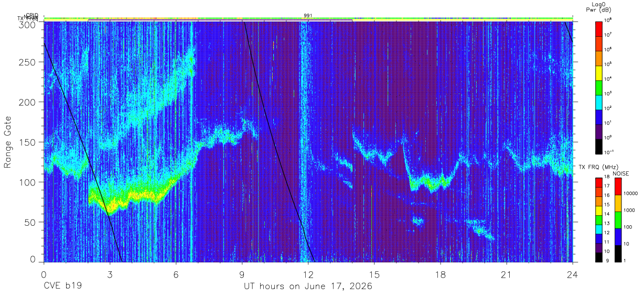This screenshot has height=297, width=644.
Task: Click the '12' tick on UT hours axis
Action: [x=308, y=274]
